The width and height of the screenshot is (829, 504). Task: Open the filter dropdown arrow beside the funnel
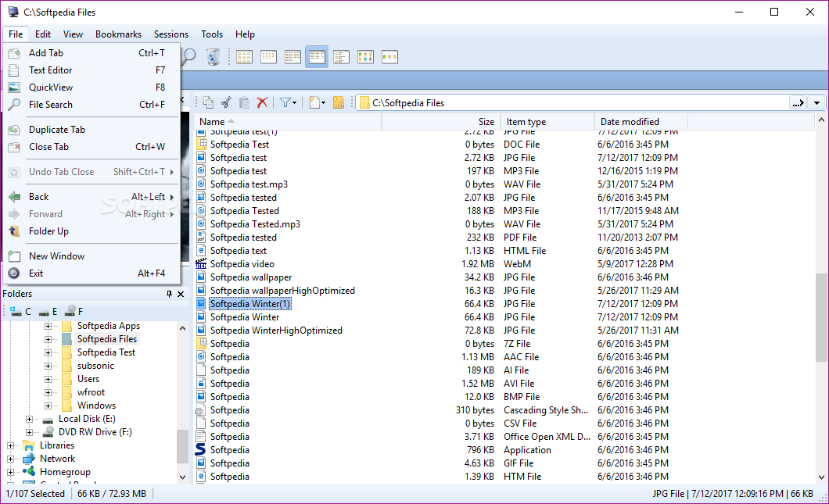[x=295, y=103]
